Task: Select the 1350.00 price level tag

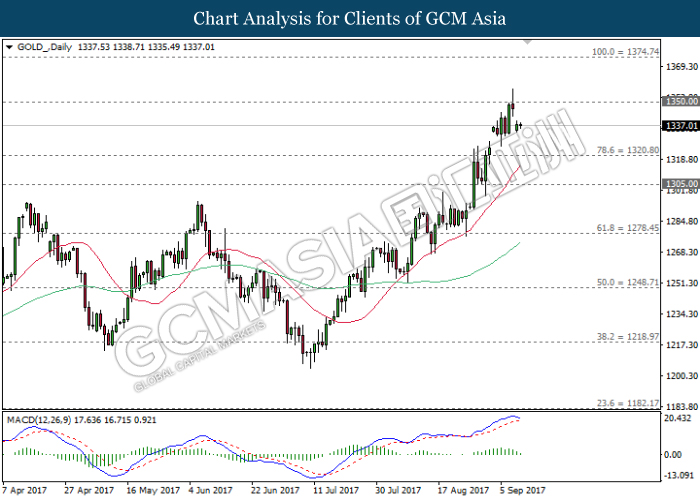Action: point(679,101)
